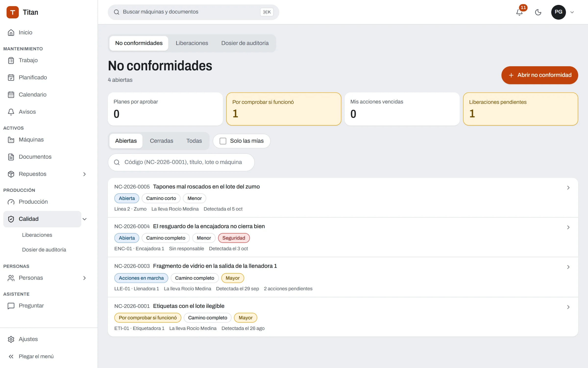Open Preguntar chat icon
Image resolution: width=588 pixels, height=368 pixels.
tap(11, 306)
